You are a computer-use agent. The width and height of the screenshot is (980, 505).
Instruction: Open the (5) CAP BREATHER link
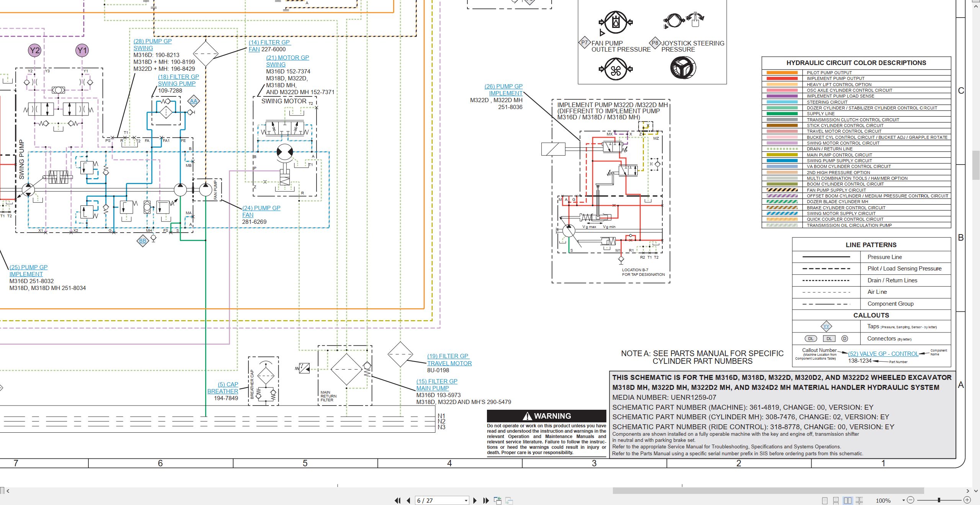click(222, 388)
